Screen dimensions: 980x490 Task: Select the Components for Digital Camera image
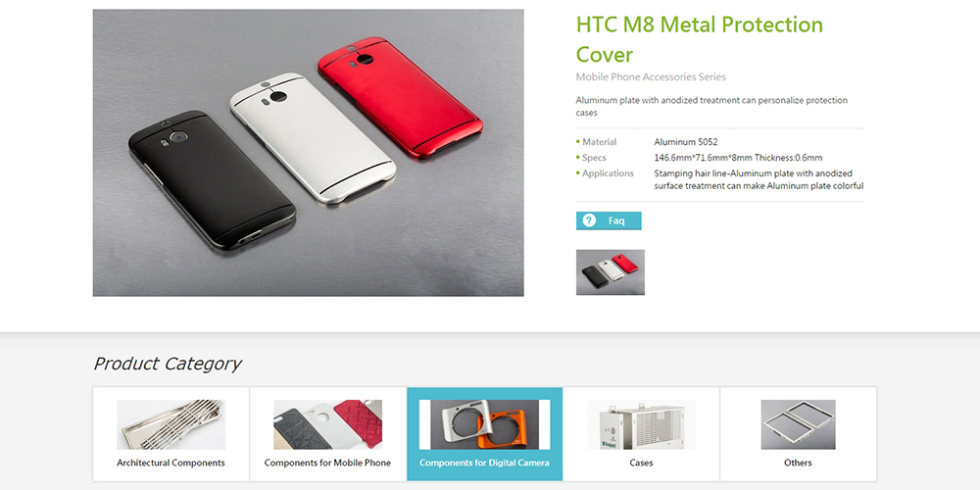(484, 424)
